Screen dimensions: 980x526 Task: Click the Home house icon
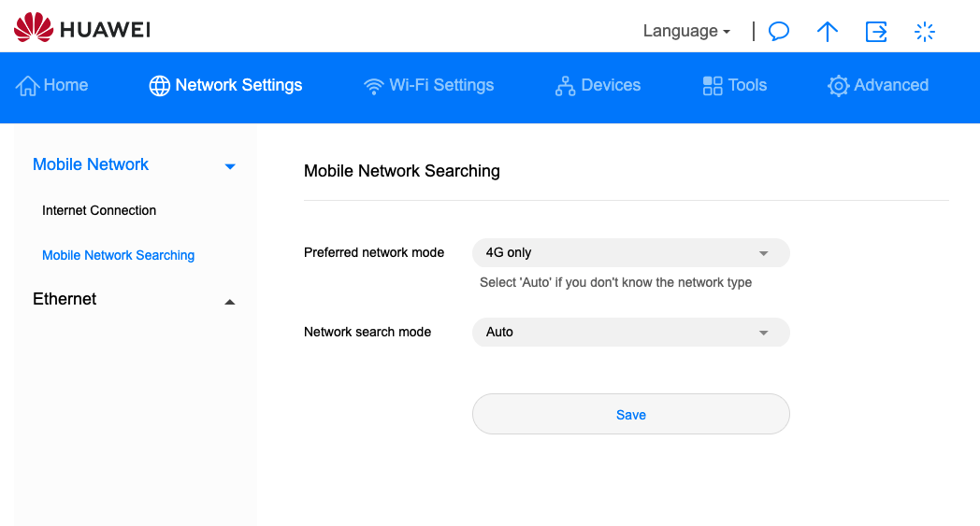click(28, 86)
